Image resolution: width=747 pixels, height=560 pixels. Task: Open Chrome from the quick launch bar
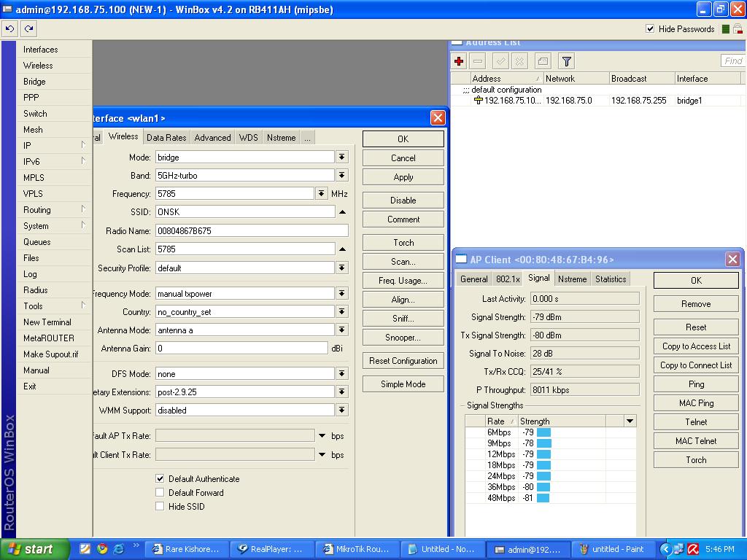[102, 549]
